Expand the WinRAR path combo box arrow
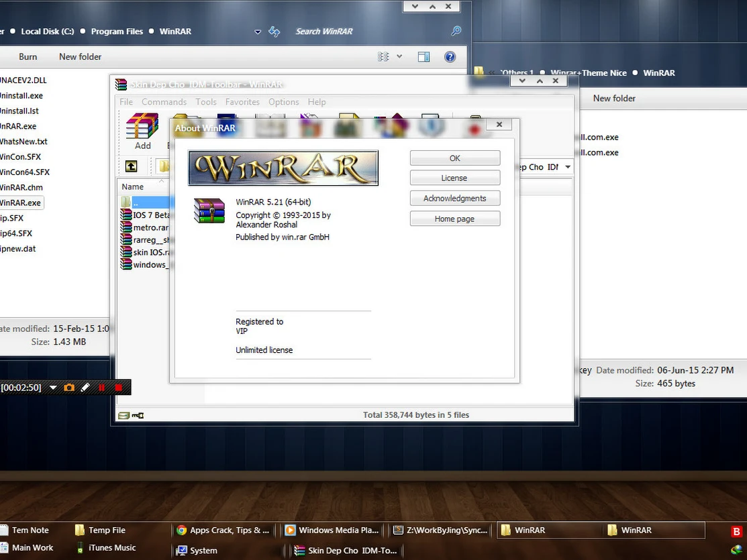747x560 pixels. tap(567, 167)
